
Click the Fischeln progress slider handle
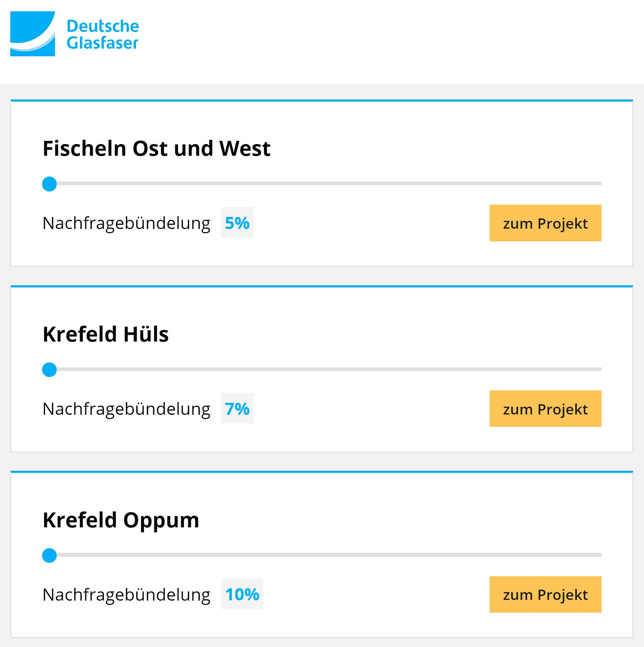click(x=50, y=183)
